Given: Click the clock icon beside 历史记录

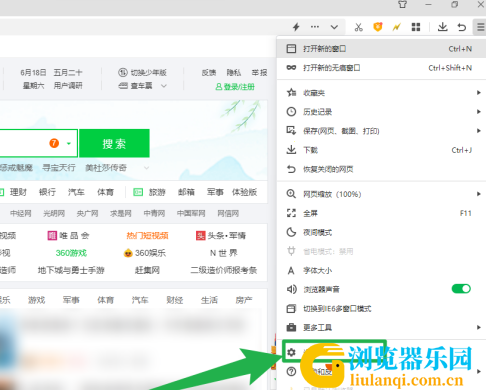Looking at the screenshot, I should pyautogui.click(x=291, y=112).
